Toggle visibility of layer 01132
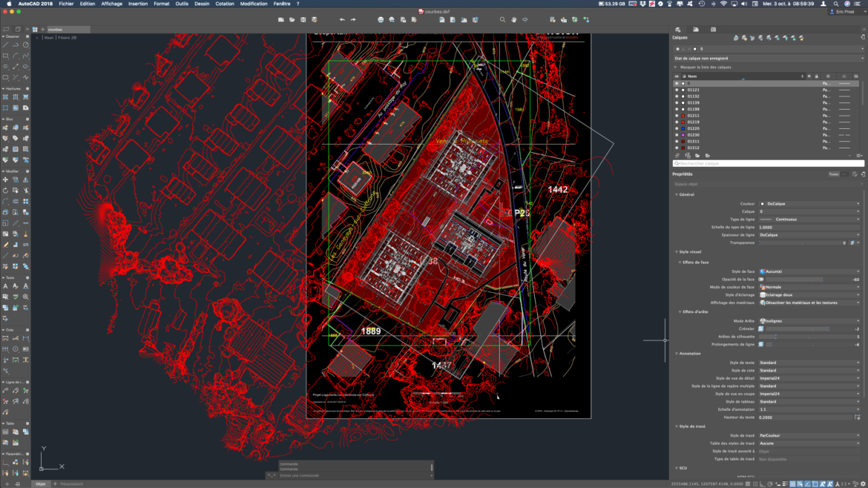This screenshot has height=488, width=868. click(x=677, y=96)
